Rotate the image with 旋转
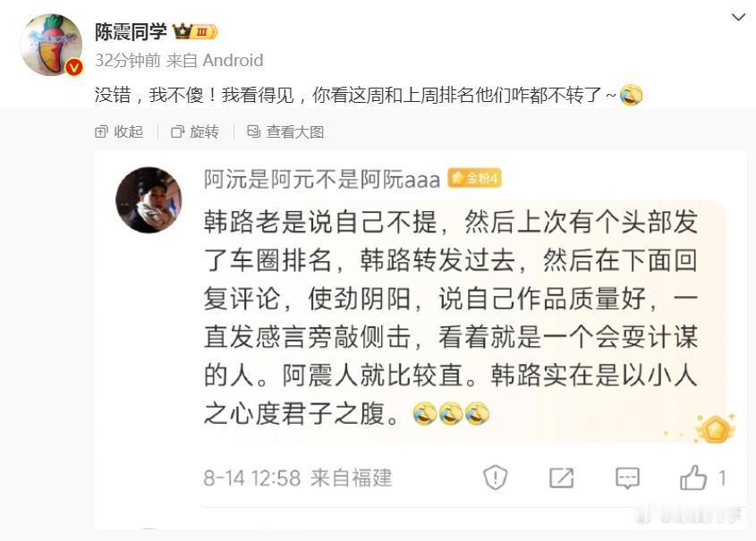 (x=195, y=131)
